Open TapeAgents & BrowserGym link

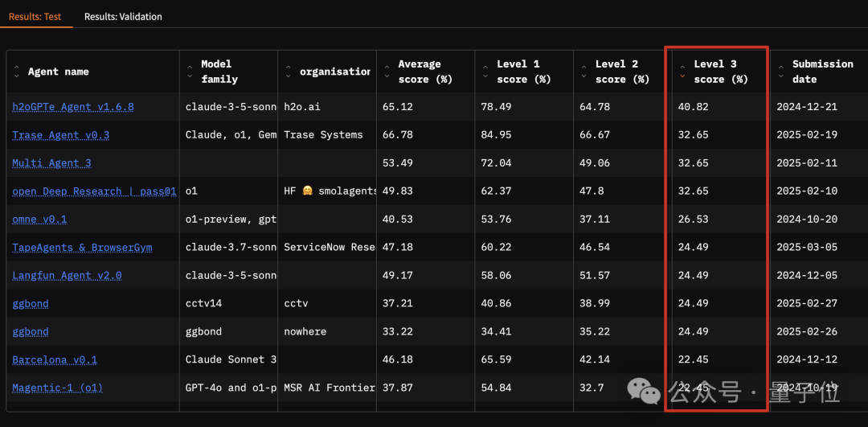click(82, 248)
